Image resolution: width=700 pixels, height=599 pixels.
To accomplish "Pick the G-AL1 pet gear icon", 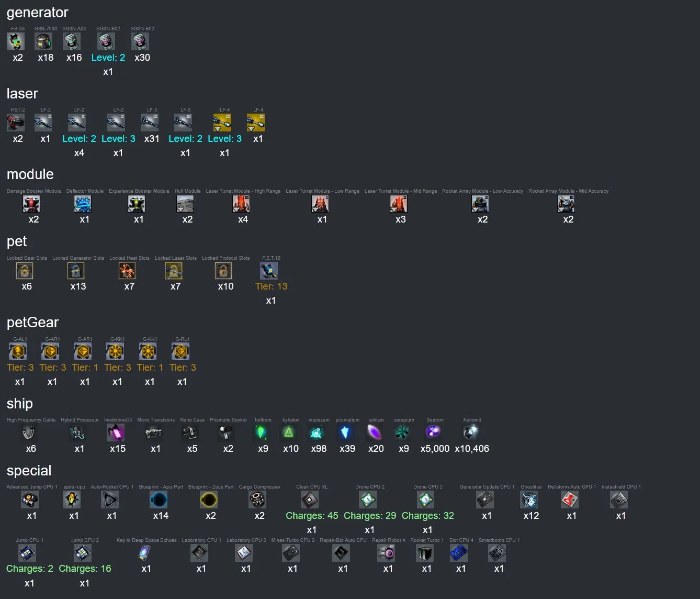I will pos(18,352).
